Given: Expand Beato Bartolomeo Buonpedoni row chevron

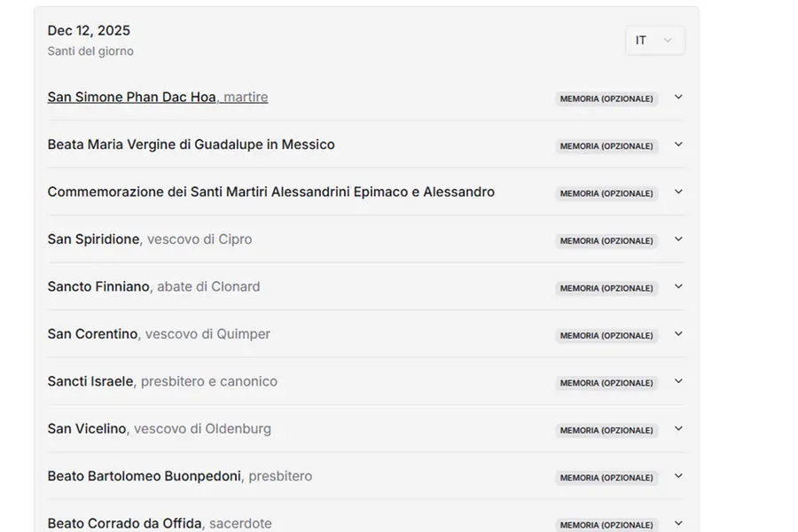Looking at the screenshot, I should [x=678, y=477].
